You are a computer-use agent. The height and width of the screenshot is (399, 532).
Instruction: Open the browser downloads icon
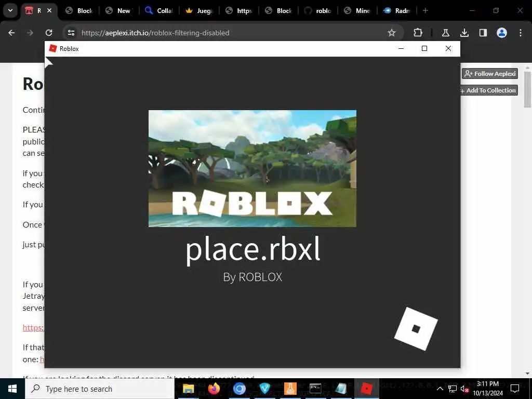click(464, 33)
